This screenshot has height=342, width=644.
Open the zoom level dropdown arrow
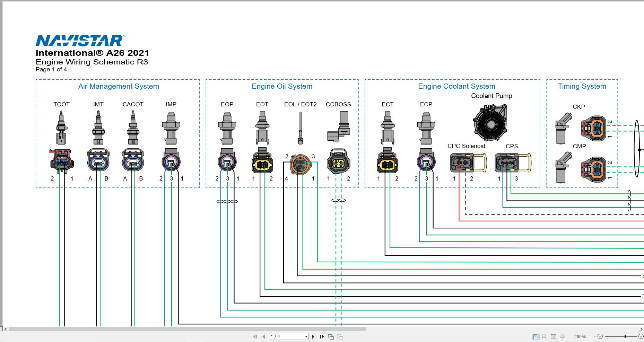pos(595,336)
